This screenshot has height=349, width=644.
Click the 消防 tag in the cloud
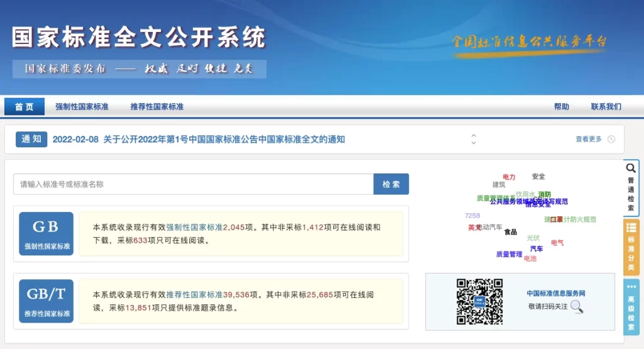[x=545, y=194]
